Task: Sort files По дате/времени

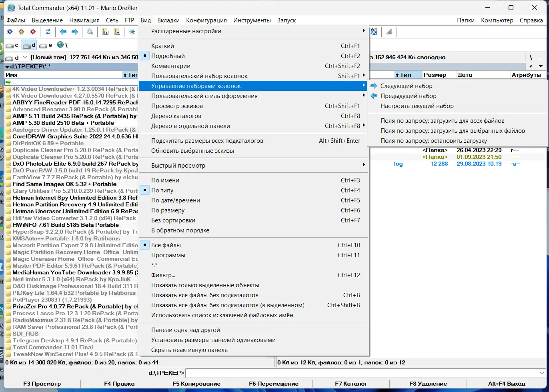Action: pyautogui.click(x=253, y=200)
